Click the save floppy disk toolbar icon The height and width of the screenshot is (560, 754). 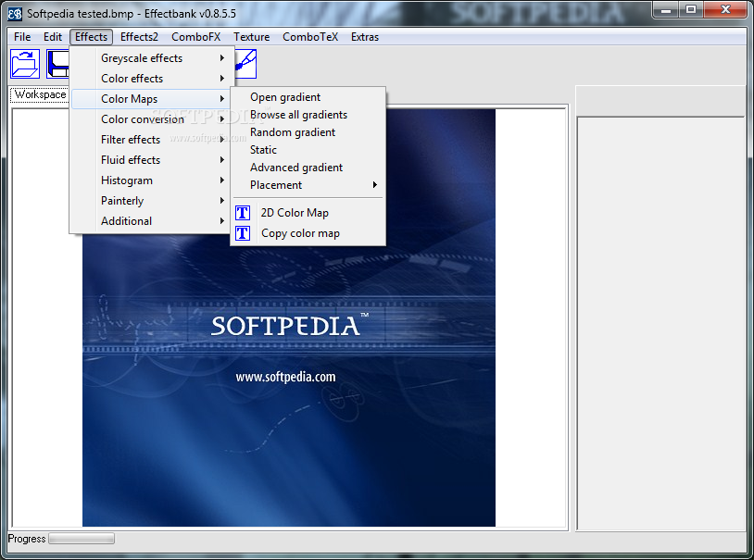58,64
